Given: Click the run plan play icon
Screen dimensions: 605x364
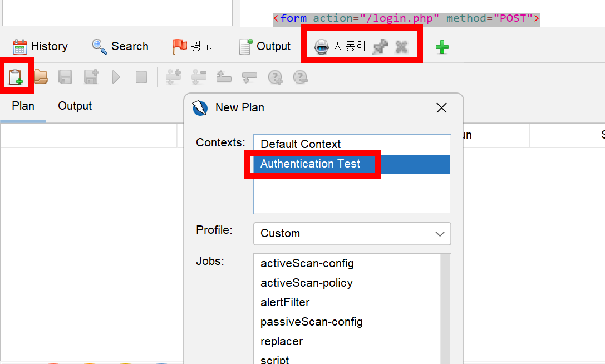Looking at the screenshot, I should 116,77.
